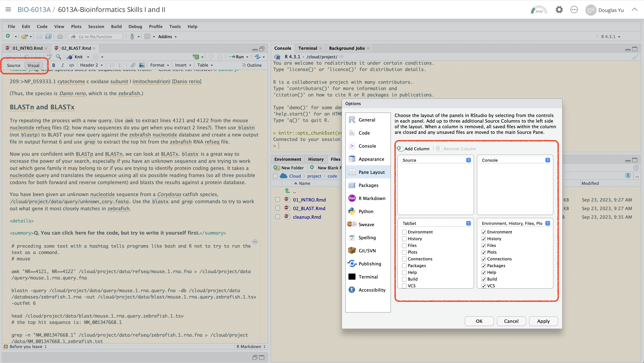Click the publish icon in editor toolbar
This screenshot has height=363, width=644.
[x=258, y=57]
